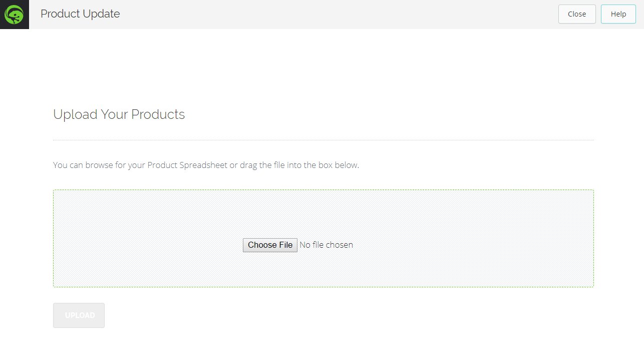The height and width of the screenshot is (341, 644).
Task: Click the empty grey header bar area
Action: click(336, 14)
